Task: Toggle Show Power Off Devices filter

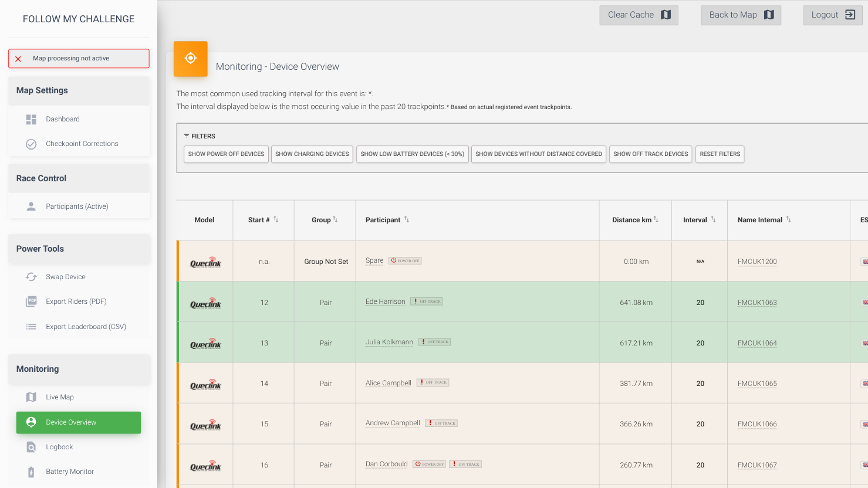Action: 226,154
